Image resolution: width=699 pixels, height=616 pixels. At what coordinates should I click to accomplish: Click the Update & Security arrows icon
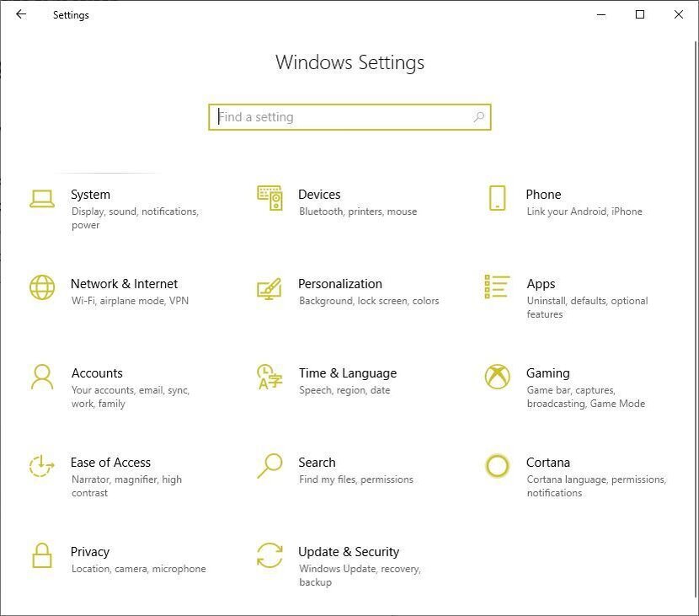(269, 555)
